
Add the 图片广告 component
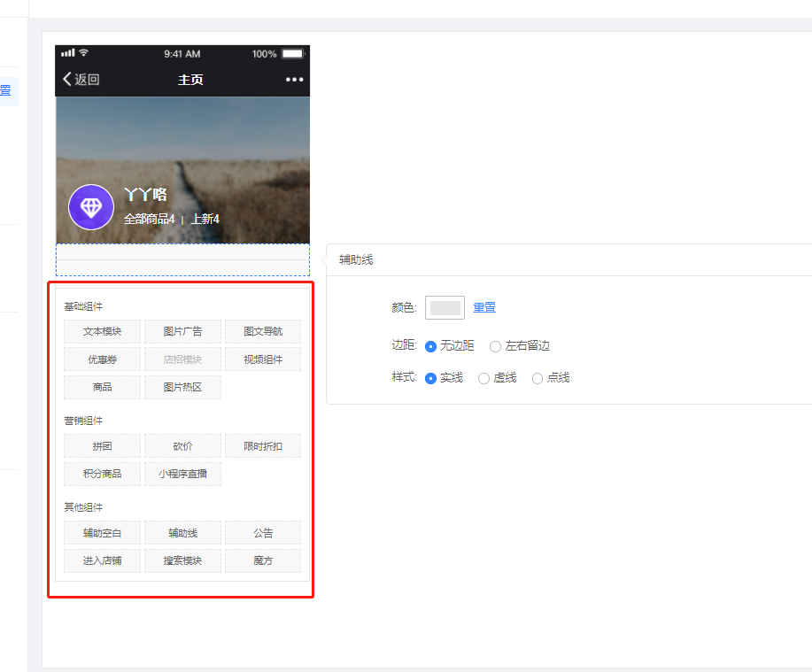pos(182,332)
